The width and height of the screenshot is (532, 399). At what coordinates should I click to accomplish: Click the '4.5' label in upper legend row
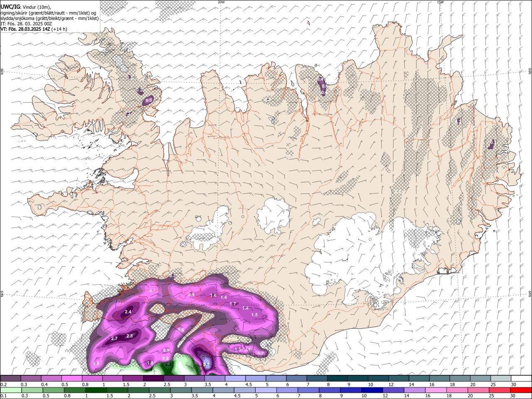pyautogui.click(x=249, y=384)
